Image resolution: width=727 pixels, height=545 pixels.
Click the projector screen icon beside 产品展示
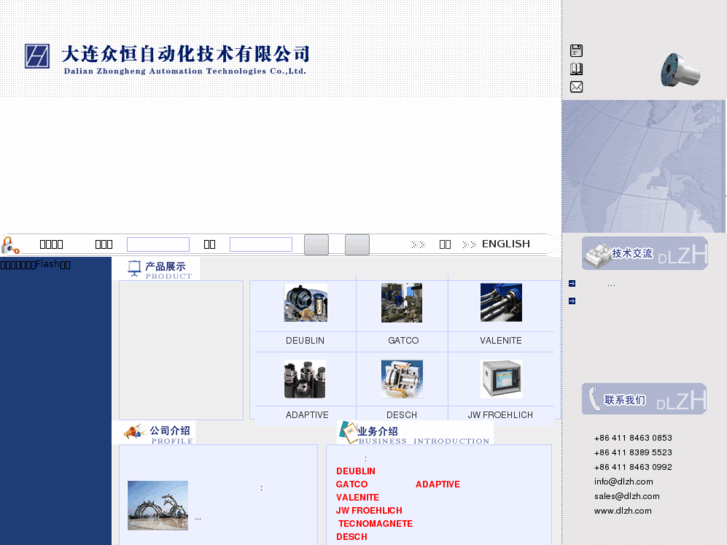tap(134, 268)
